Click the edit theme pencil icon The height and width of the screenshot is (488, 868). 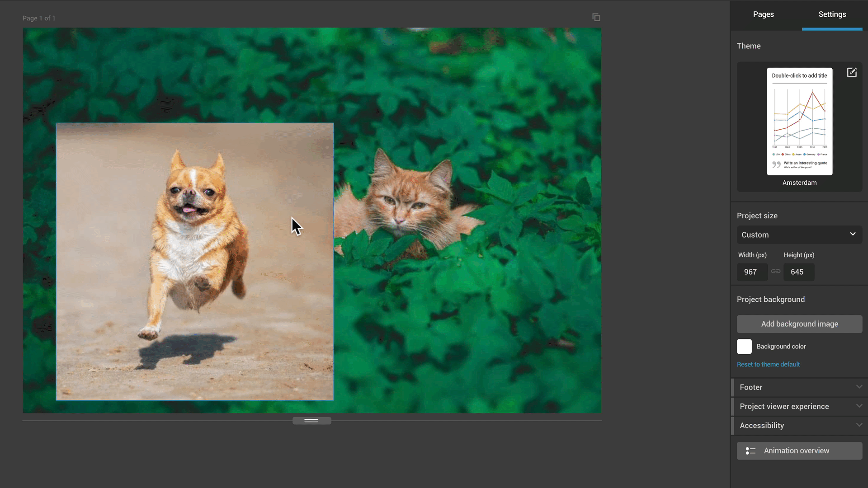(852, 73)
